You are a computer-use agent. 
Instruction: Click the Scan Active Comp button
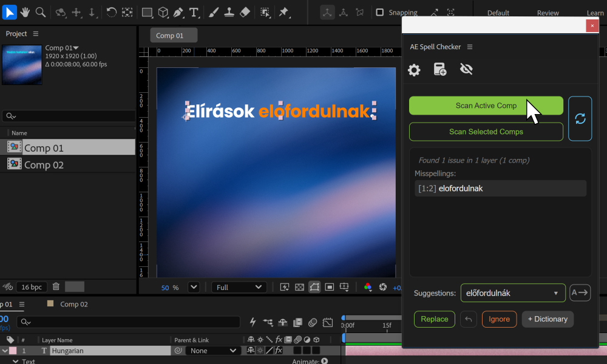(486, 106)
